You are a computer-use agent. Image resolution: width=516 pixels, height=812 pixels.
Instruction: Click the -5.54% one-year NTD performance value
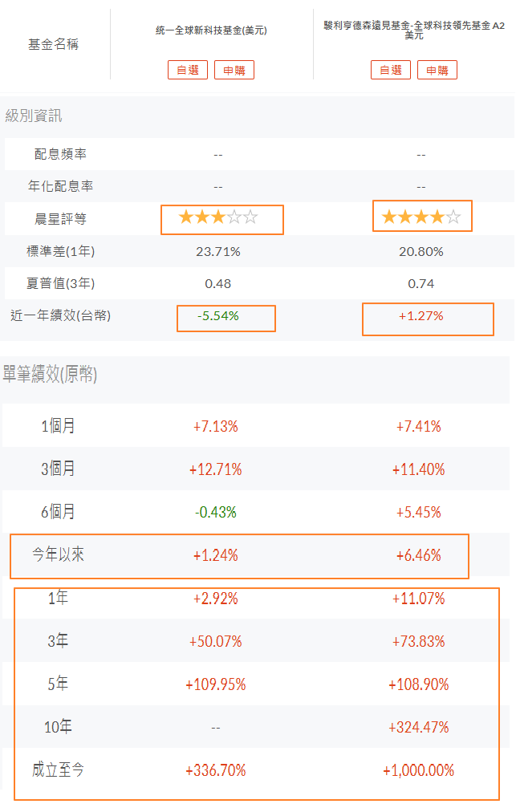click(x=218, y=316)
